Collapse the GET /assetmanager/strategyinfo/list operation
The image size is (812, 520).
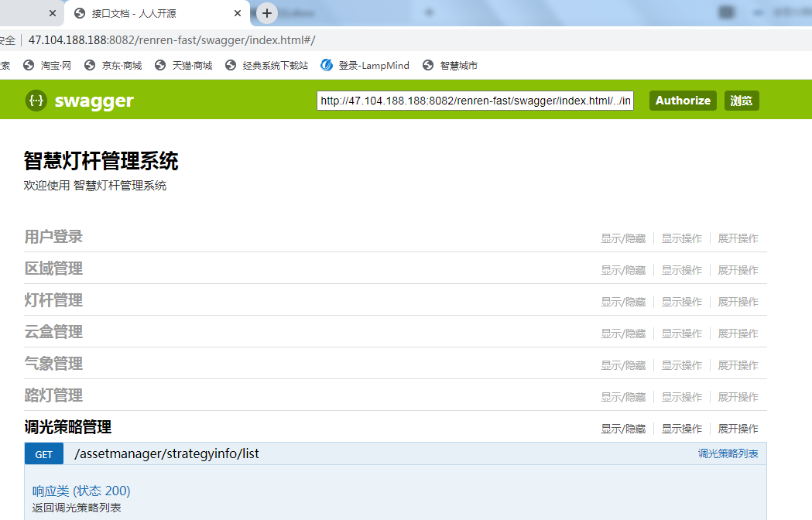(166, 453)
